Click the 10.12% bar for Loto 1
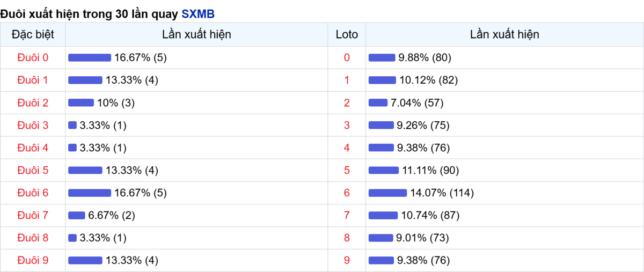644x272 pixels. coord(382,80)
